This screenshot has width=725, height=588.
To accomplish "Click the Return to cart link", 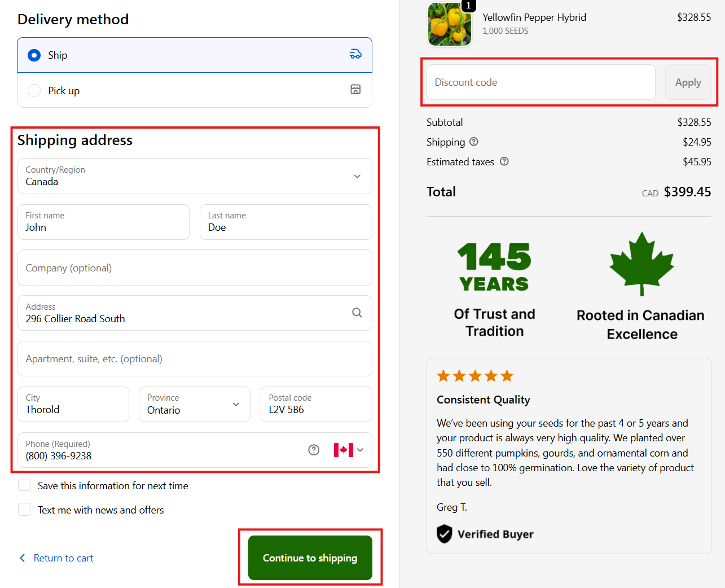I will point(63,558).
